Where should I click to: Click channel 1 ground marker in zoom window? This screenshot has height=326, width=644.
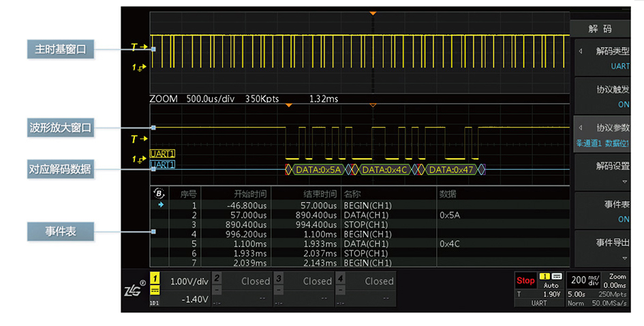[139, 159]
